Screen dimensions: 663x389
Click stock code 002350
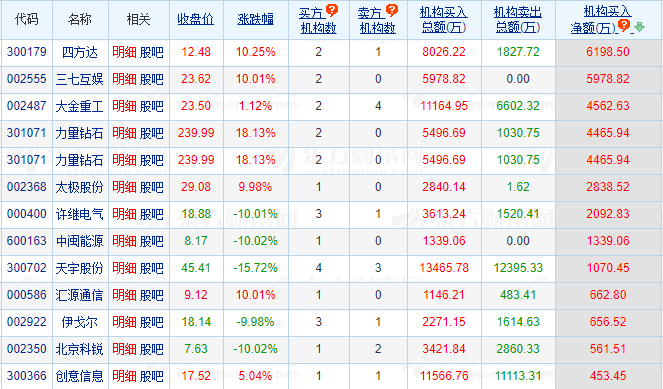(27, 349)
